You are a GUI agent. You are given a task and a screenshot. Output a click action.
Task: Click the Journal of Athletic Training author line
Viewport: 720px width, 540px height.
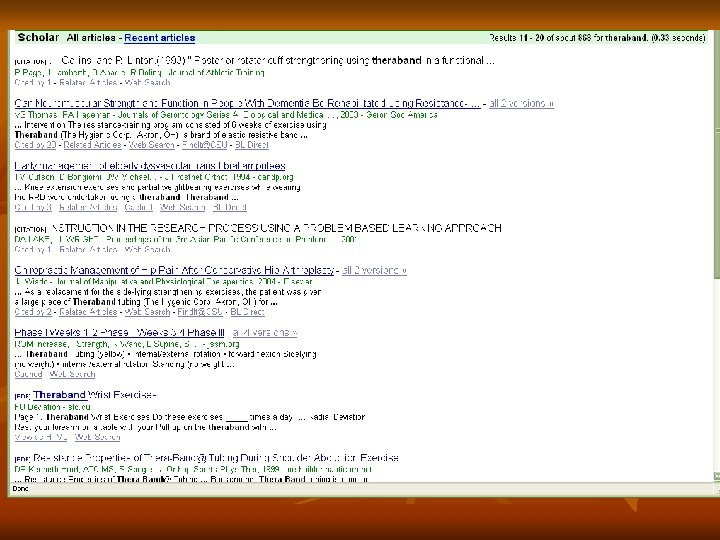click(139, 73)
